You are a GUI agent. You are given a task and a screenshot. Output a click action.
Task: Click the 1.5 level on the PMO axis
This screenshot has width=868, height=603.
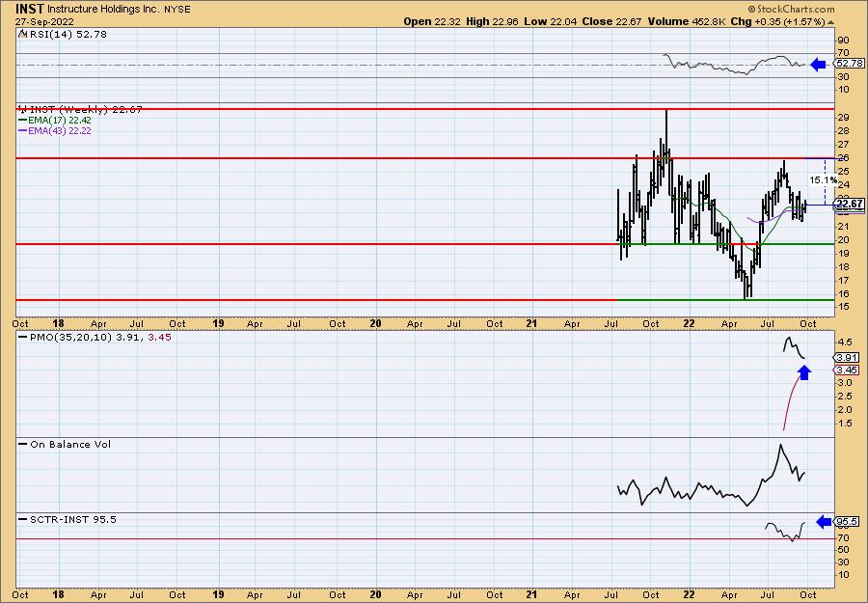click(x=845, y=424)
